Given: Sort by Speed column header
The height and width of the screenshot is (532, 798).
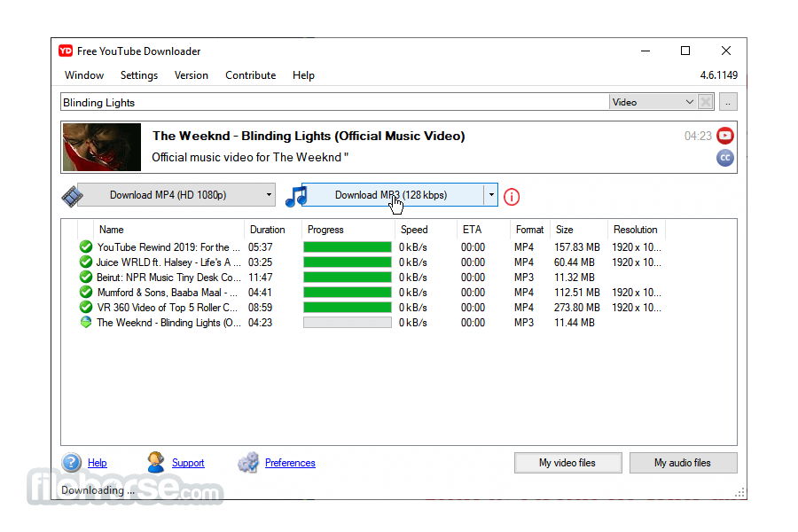Looking at the screenshot, I should click(414, 230).
